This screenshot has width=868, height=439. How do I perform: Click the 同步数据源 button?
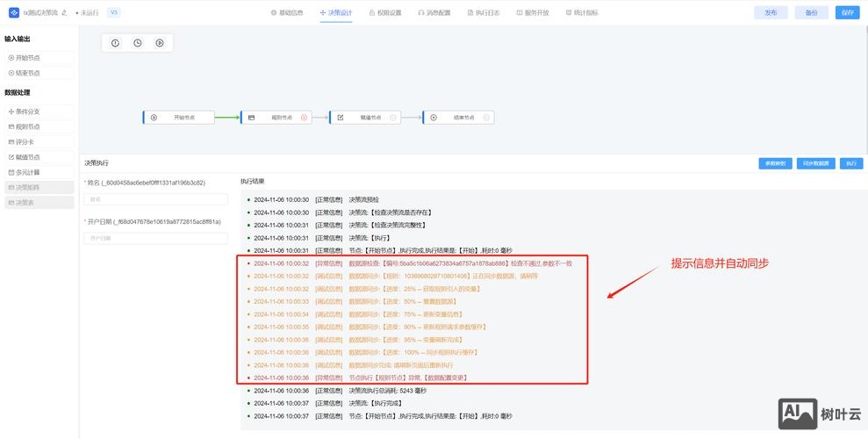pos(816,163)
